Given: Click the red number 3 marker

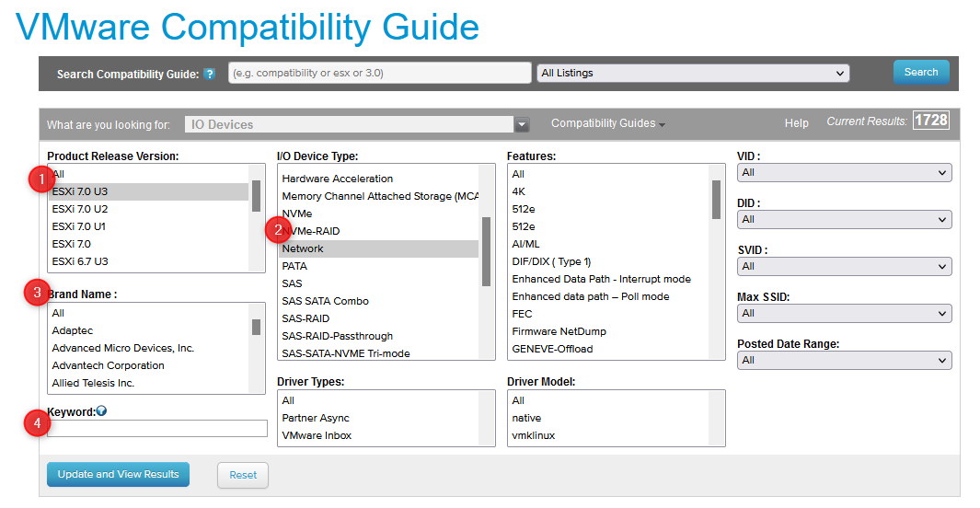Looking at the screenshot, I should pos(37,294).
